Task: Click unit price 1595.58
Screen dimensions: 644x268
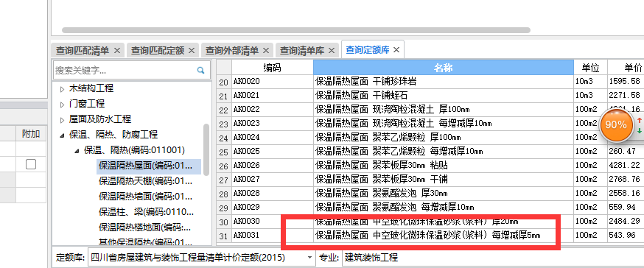Action: [x=625, y=82]
